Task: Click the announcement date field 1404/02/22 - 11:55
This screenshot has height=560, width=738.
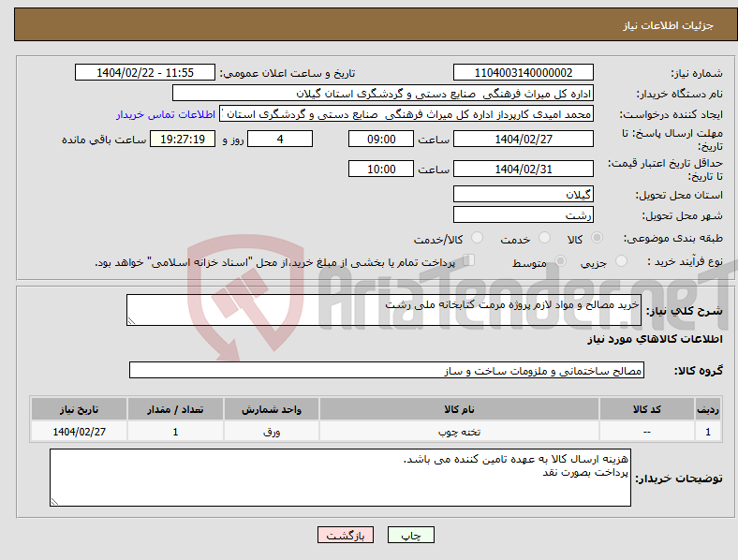Action: (145, 72)
